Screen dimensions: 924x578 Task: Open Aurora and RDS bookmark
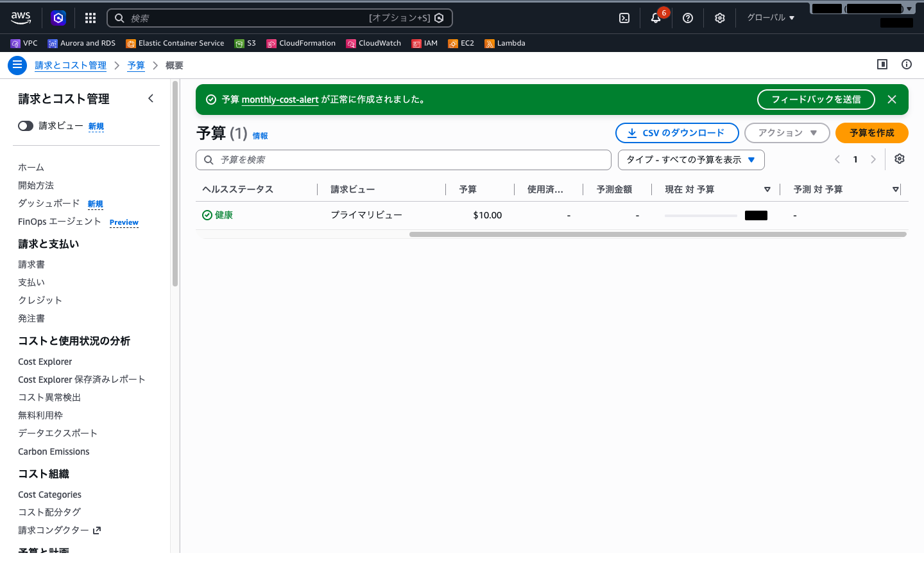point(81,44)
